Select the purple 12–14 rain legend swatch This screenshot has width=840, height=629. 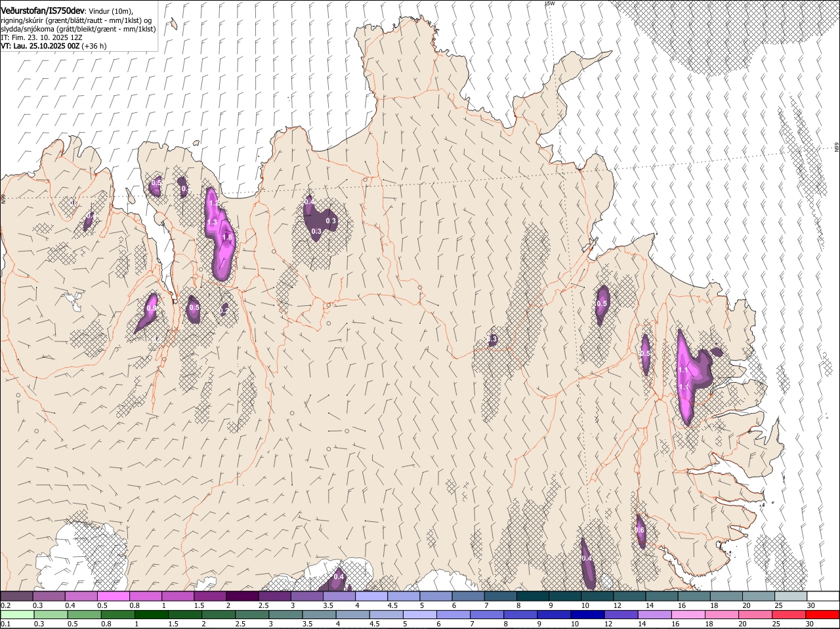(x=621, y=615)
